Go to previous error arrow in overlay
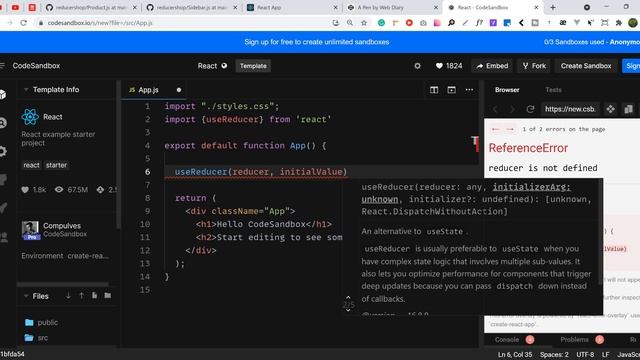The image size is (640, 360). click(x=496, y=129)
